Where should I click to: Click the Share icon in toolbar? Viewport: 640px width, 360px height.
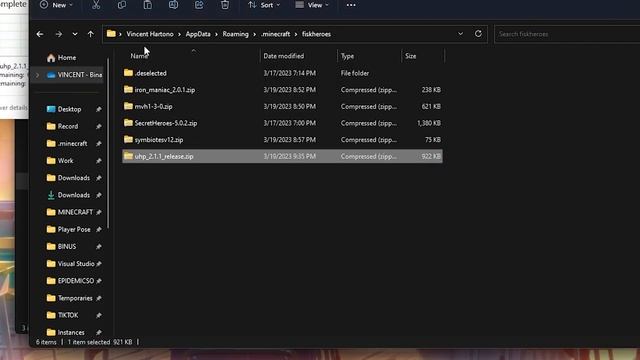tap(199, 5)
